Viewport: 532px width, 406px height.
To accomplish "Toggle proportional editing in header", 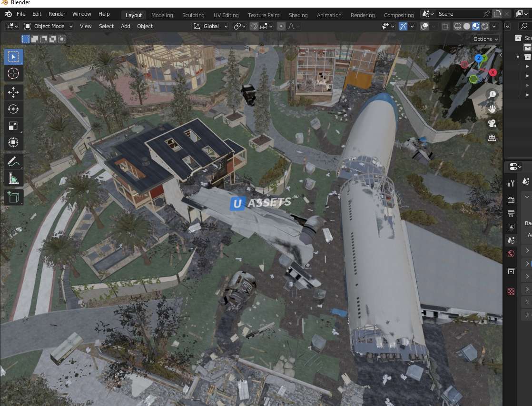I will click(x=281, y=26).
